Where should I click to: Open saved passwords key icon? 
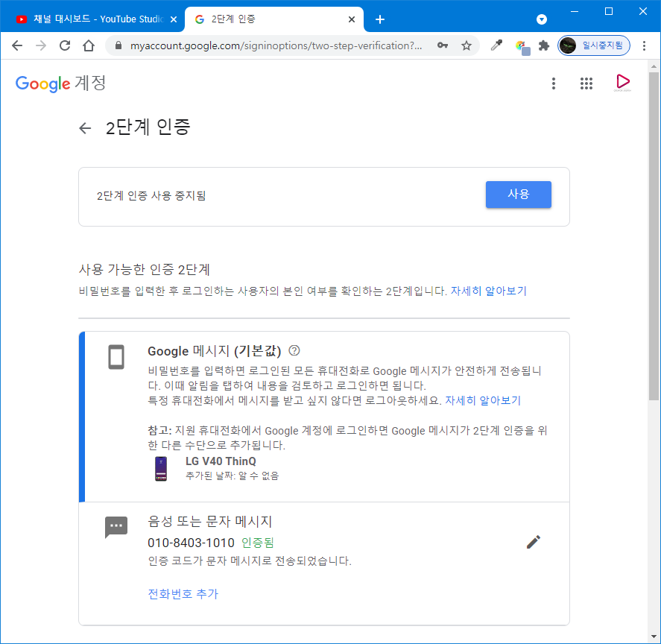(442, 45)
